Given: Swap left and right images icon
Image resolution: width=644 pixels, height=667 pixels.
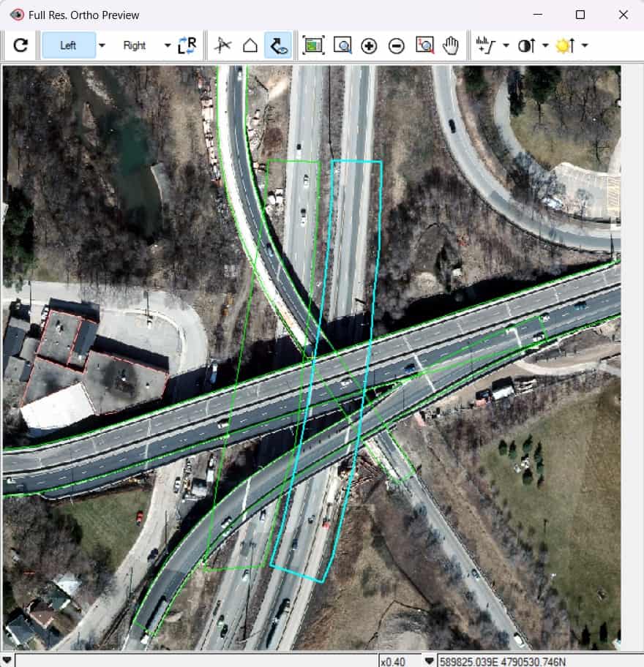Looking at the screenshot, I should [187, 45].
